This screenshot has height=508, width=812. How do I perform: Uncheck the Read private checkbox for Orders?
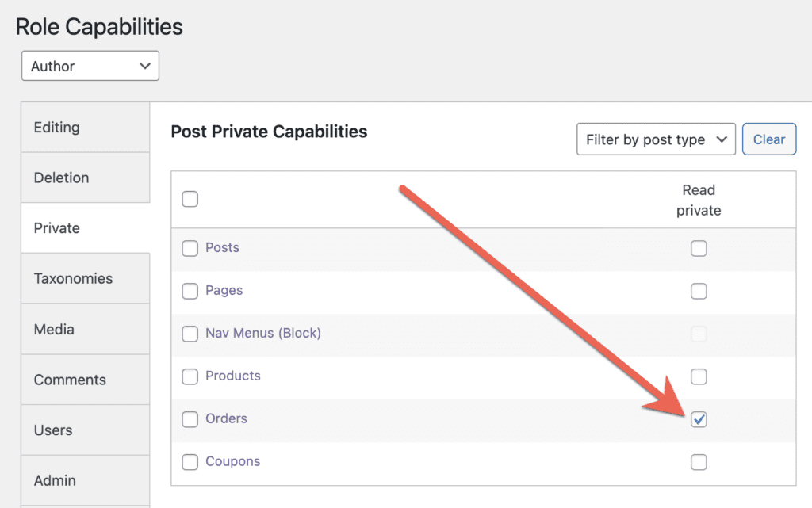[x=699, y=420]
